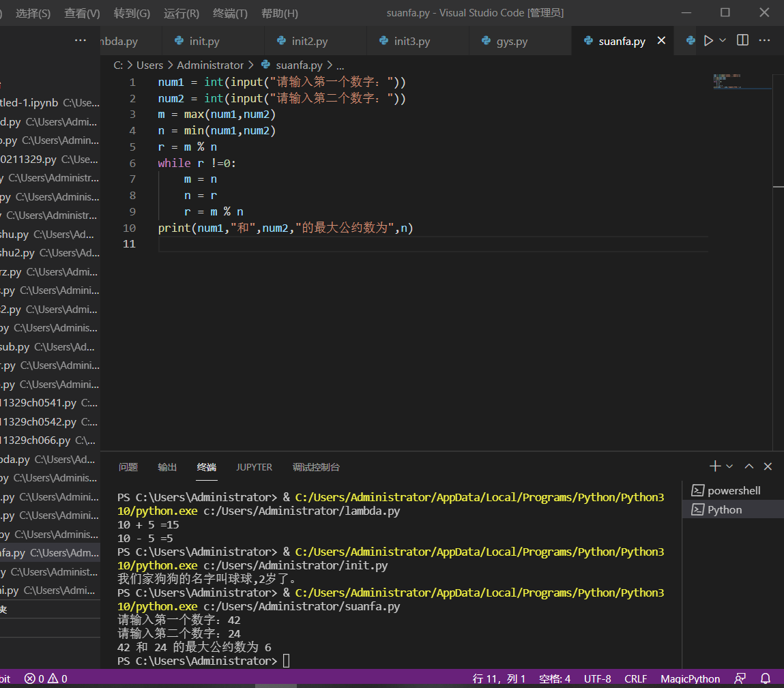The width and height of the screenshot is (784, 688).
Task: Open the new terminal launch profile dropdown
Action: (729, 466)
